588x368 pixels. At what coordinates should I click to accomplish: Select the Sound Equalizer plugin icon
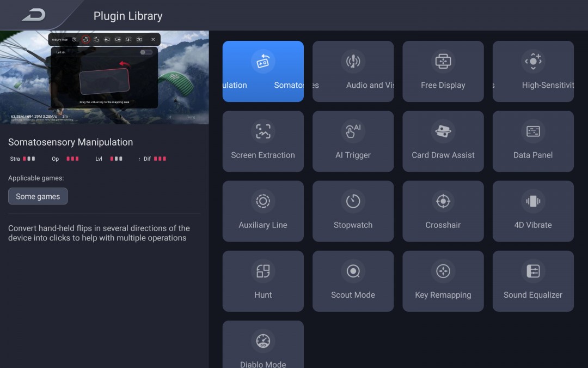pos(533,271)
